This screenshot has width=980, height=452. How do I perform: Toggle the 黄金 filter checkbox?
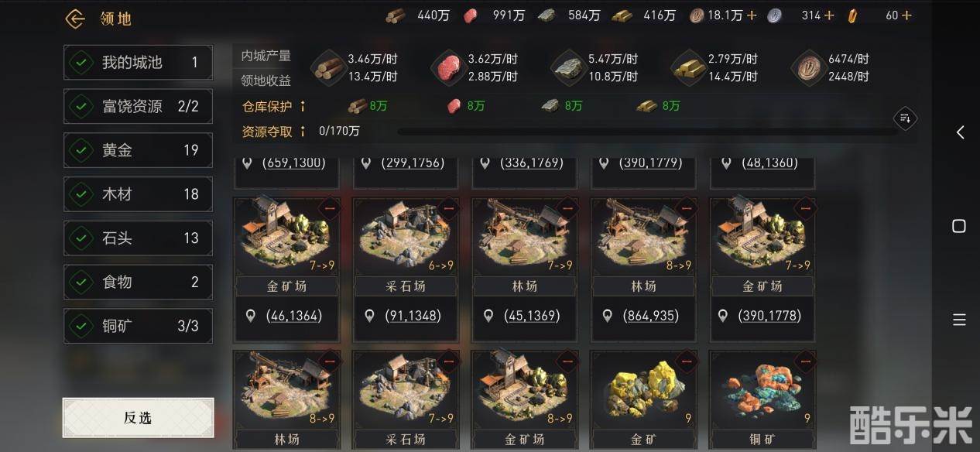pos(81,150)
